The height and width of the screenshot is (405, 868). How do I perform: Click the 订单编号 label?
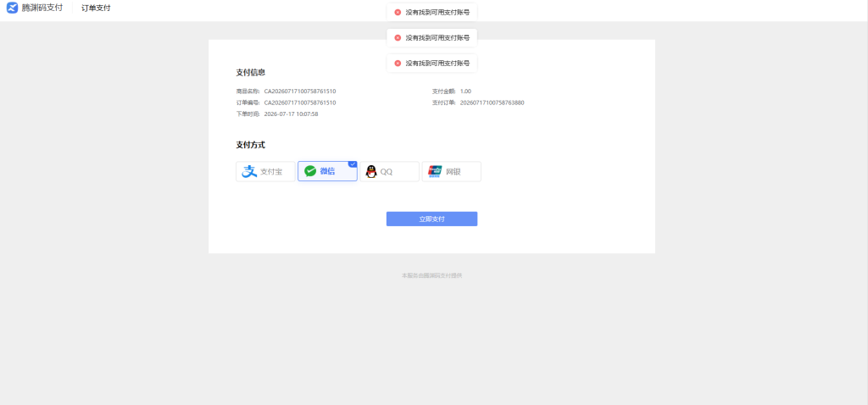click(x=248, y=103)
